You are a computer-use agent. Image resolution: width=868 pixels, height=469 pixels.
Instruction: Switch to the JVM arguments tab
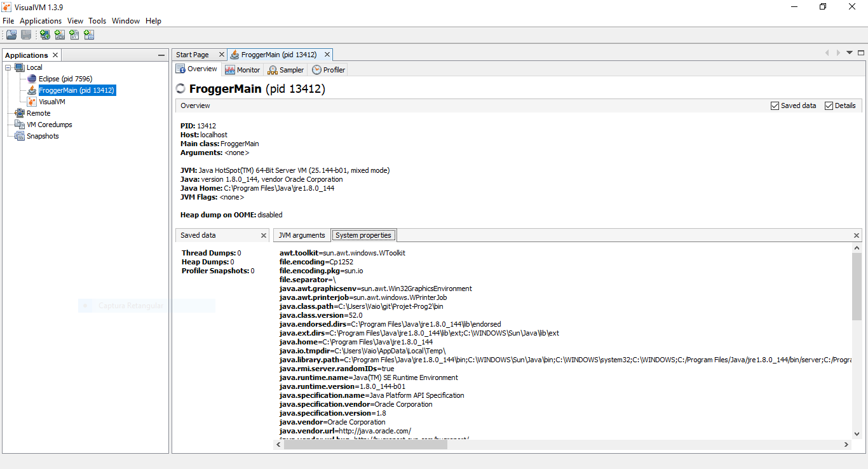pos(302,235)
